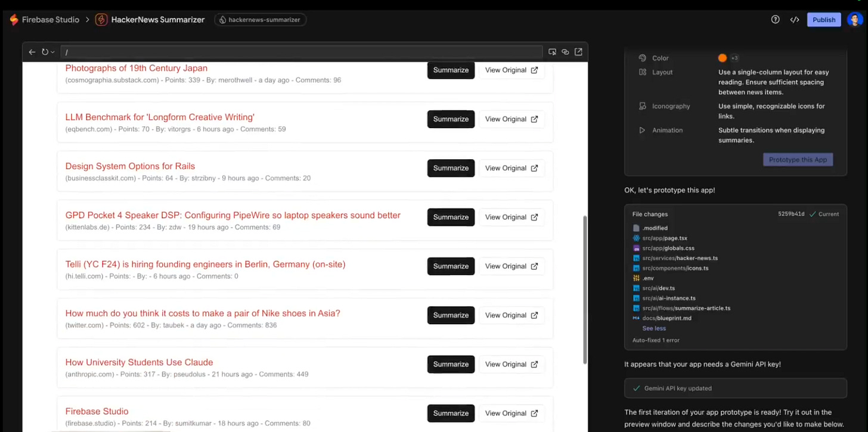Summarize the Telli hiring post
This screenshot has width=868, height=432.
point(451,266)
